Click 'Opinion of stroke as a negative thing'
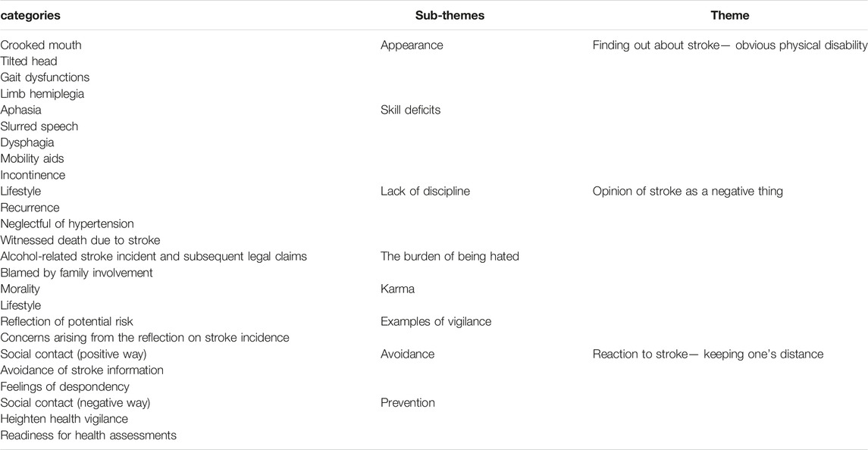The width and height of the screenshot is (868, 450). click(x=688, y=192)
